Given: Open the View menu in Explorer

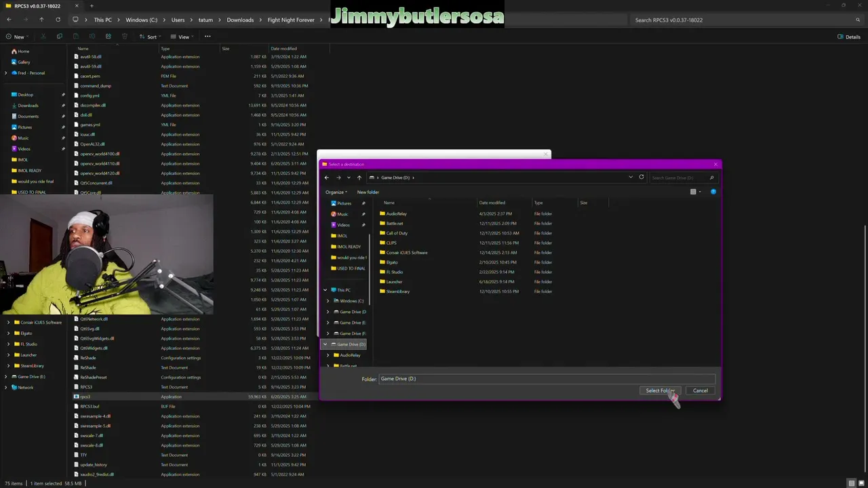Looking at the screenshot, I should (181, 37).
